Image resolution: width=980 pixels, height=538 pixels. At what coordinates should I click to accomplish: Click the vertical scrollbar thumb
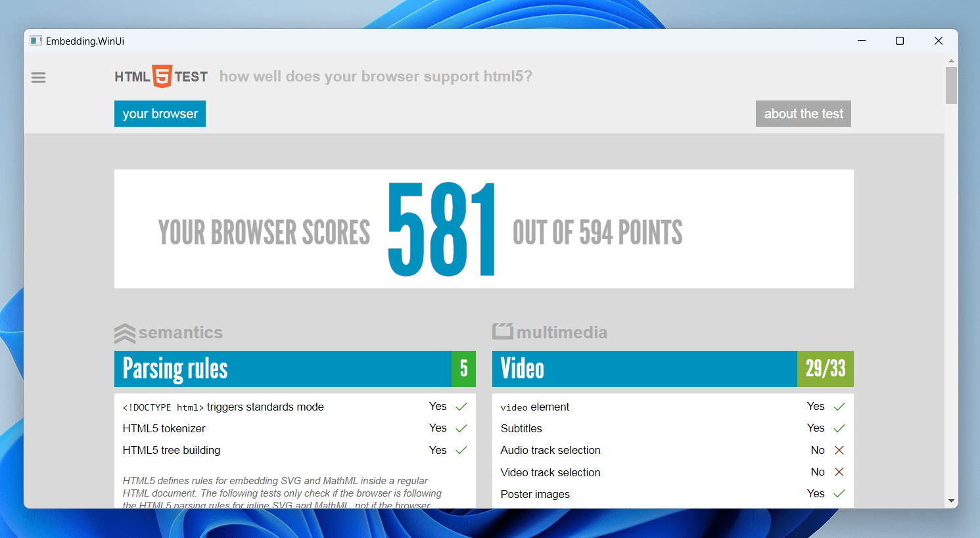(951, 85)
